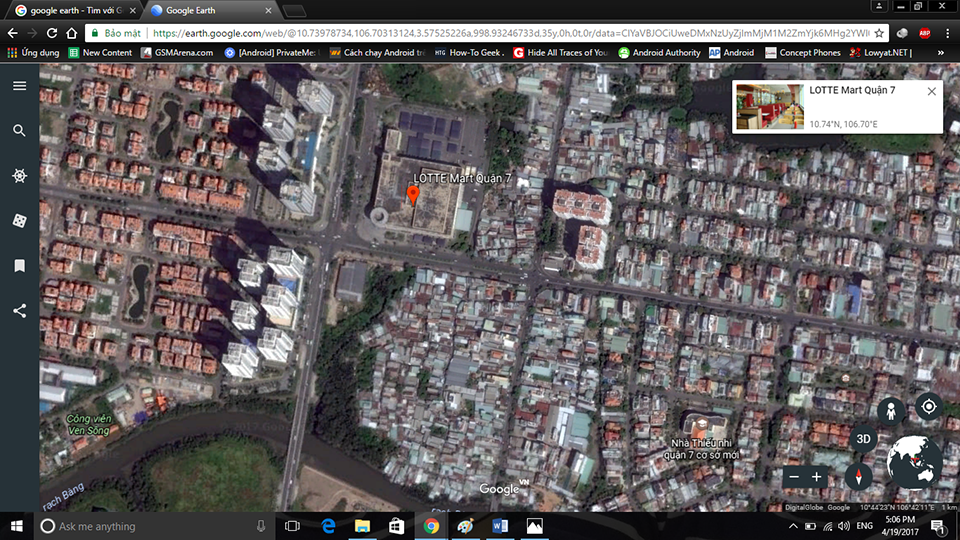Click the mini globe navigator

click(x=915, y=462)
